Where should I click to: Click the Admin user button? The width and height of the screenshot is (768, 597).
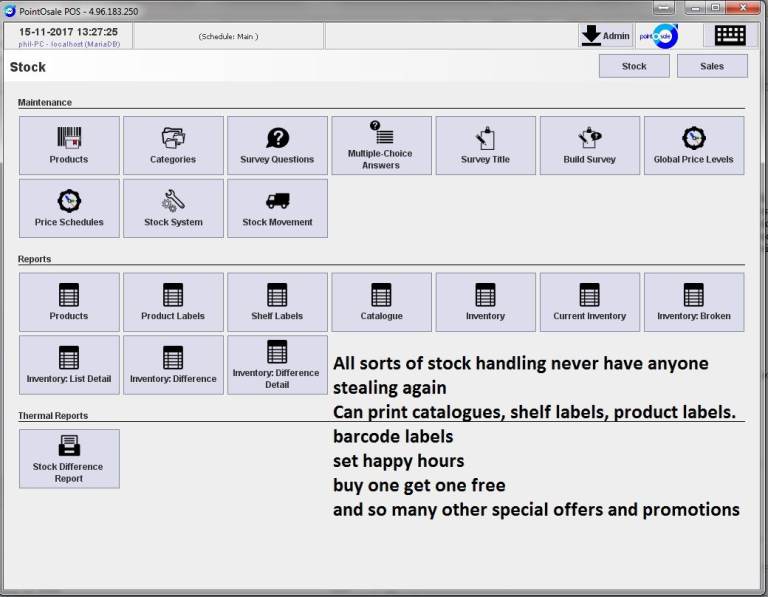605,36
